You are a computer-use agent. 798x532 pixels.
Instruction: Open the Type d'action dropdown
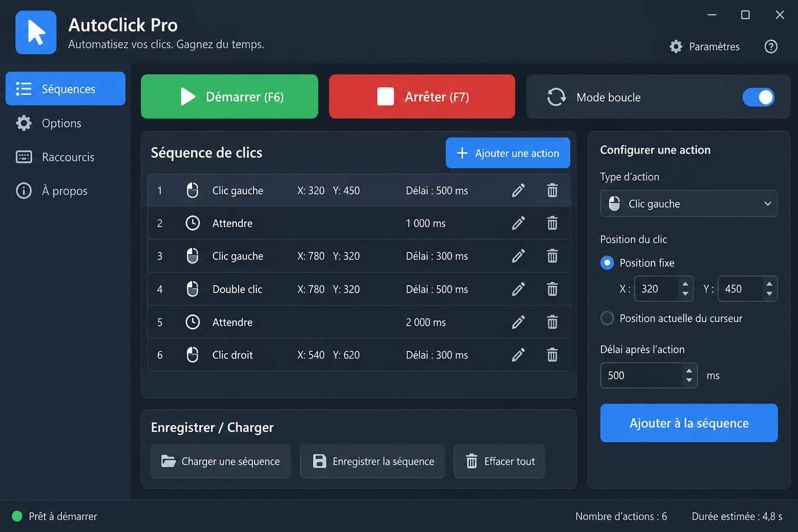tap(689, 204)
